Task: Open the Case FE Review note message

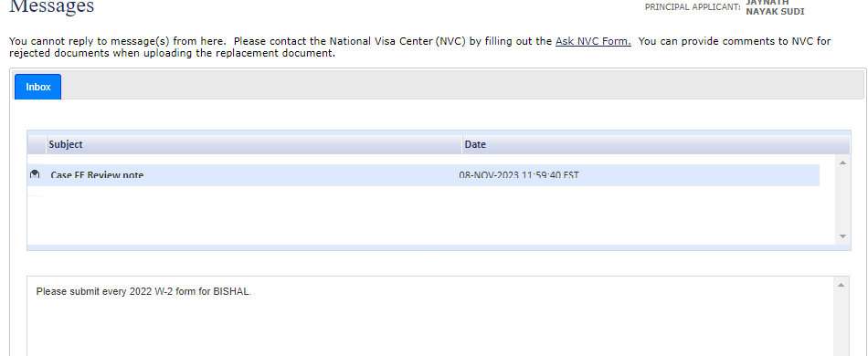Action: pyautogui.click(x=97, y=175)
